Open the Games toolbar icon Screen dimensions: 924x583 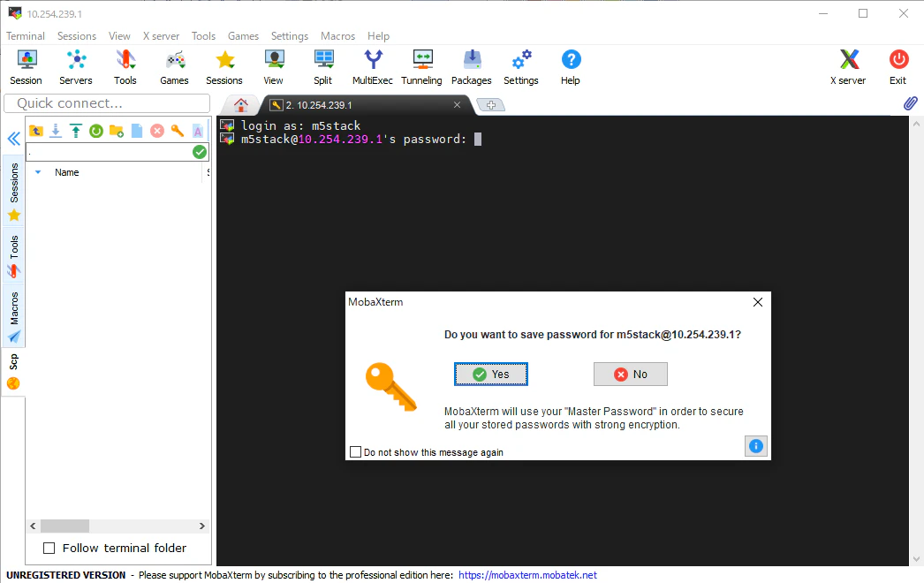[x=174, y=67]
